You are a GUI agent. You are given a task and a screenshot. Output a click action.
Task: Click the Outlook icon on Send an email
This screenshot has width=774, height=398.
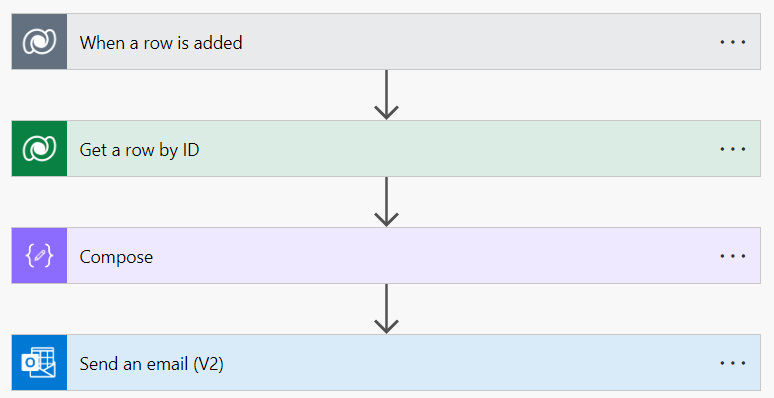[x=39, y=363]
